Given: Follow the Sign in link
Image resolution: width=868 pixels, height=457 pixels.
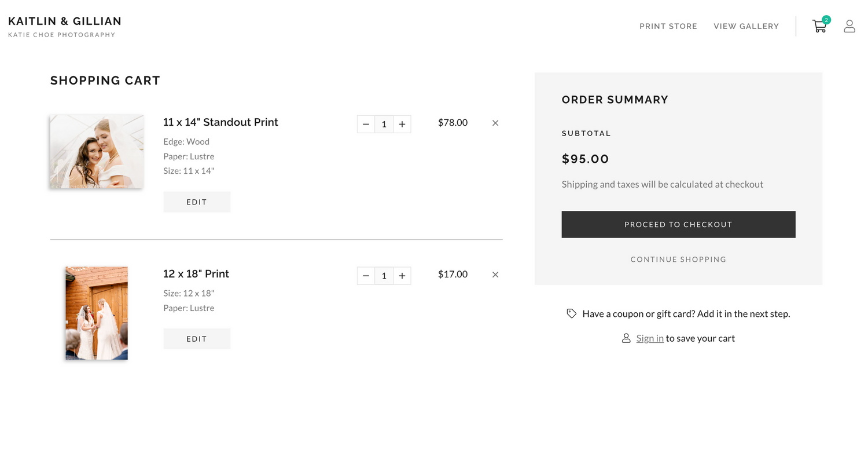Looking at the screenshot, I should coord(650,338).
